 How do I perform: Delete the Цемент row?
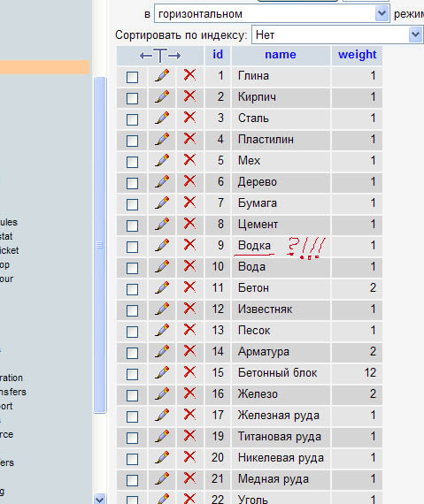click(x=189, y=224)
